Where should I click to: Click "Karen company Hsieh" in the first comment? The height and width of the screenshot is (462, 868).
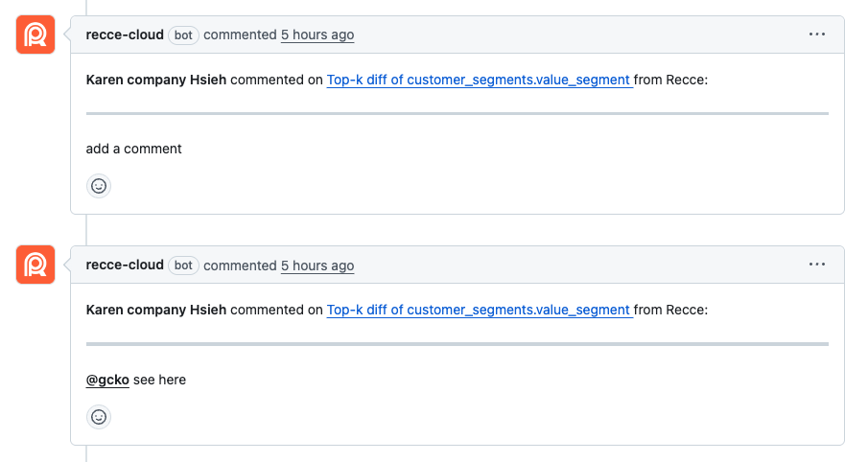[x=156, y=80]
